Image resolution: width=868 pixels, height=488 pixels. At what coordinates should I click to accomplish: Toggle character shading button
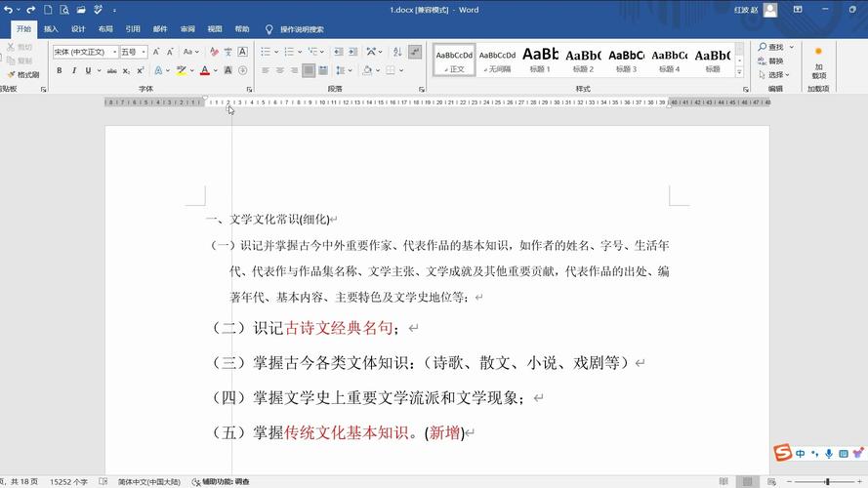click(x=228, y=71)
